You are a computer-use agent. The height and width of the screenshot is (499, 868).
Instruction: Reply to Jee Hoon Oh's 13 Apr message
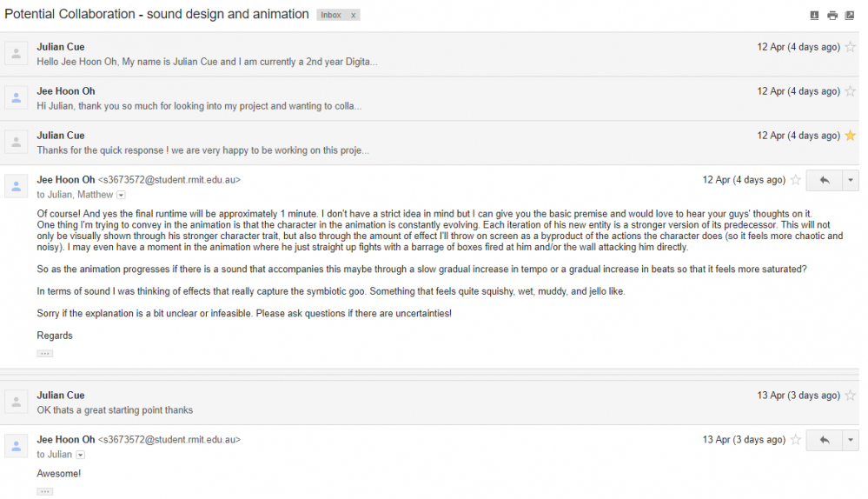click(x=825, y=440)
